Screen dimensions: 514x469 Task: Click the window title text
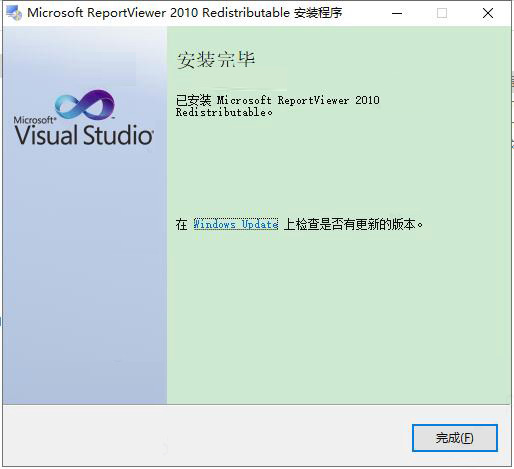(185, 13)
